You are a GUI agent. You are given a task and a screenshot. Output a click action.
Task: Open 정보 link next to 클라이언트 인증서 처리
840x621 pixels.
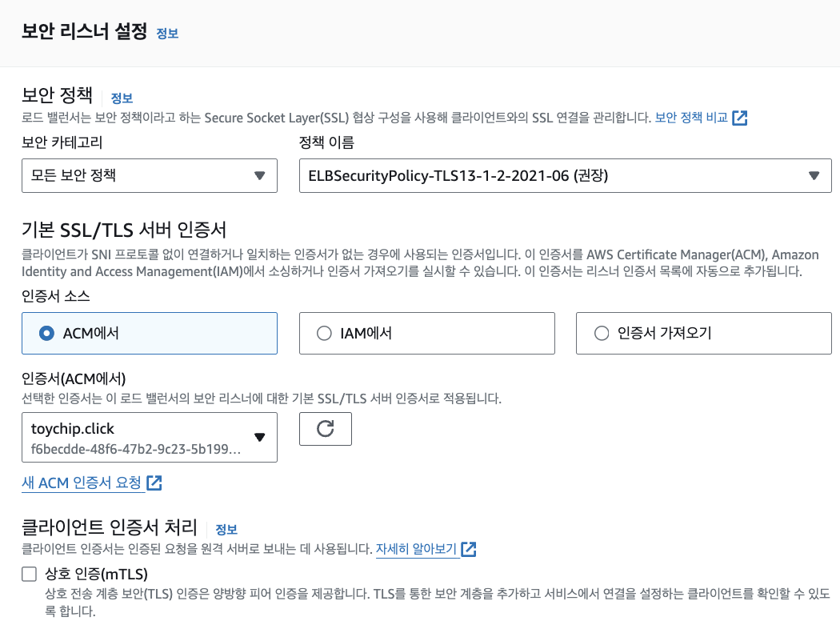click(x=226, y=530)
